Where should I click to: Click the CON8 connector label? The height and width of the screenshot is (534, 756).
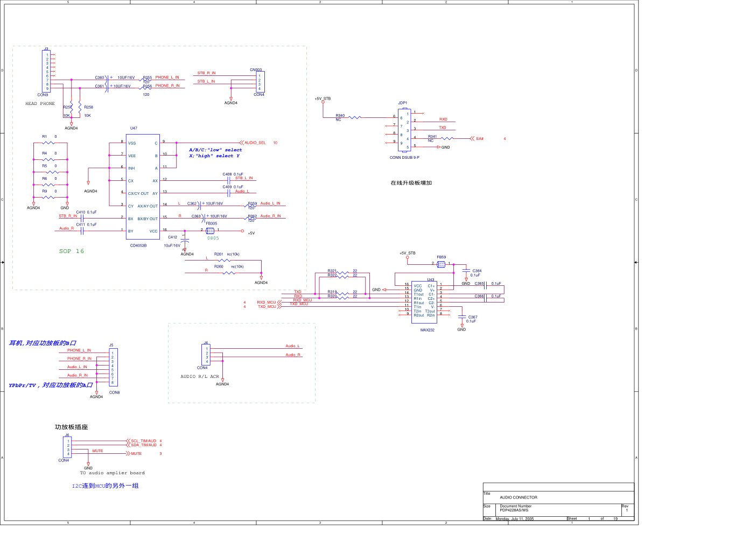(115, 392)
